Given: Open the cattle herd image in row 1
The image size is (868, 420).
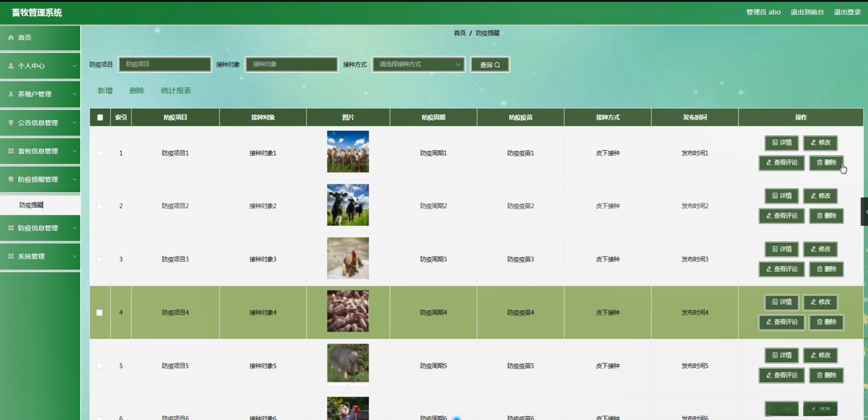Looking at the screenshot, I should [x=348, y=152].
